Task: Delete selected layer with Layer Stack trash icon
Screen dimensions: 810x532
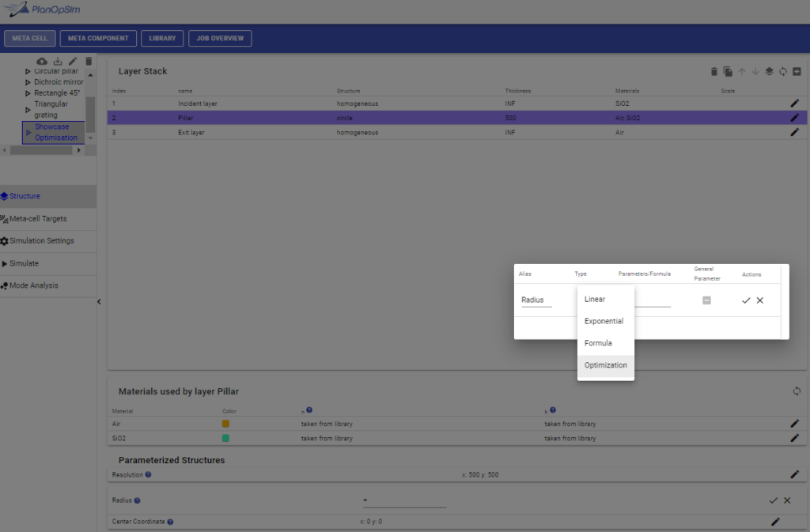Action: 714,72
